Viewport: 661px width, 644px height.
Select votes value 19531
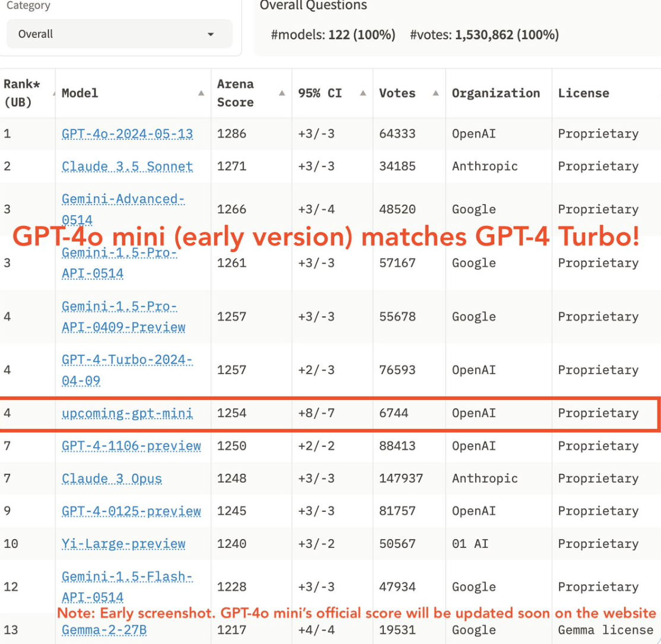click(x=397, y=630)
